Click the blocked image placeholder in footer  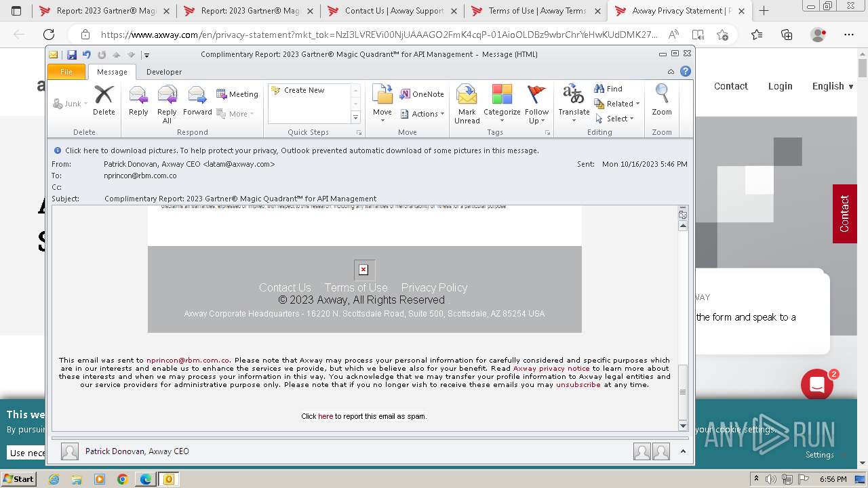(363, 270)
